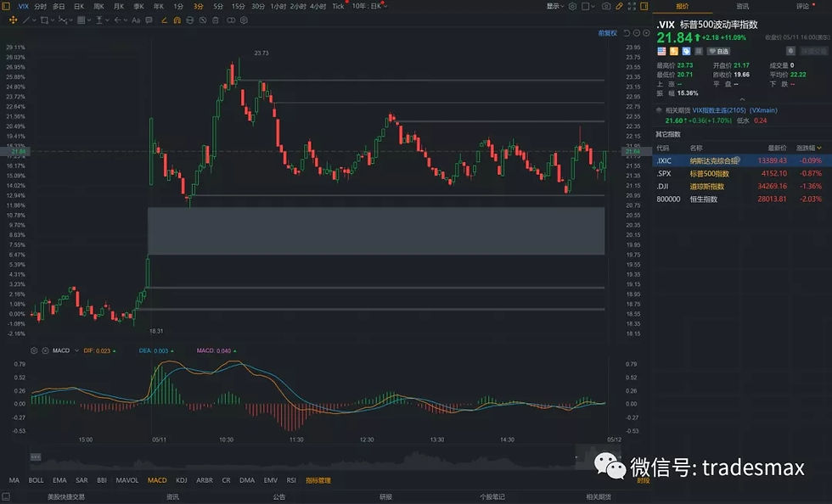
Task: Open 指标管理 indicator management
Action: point(318,480)
